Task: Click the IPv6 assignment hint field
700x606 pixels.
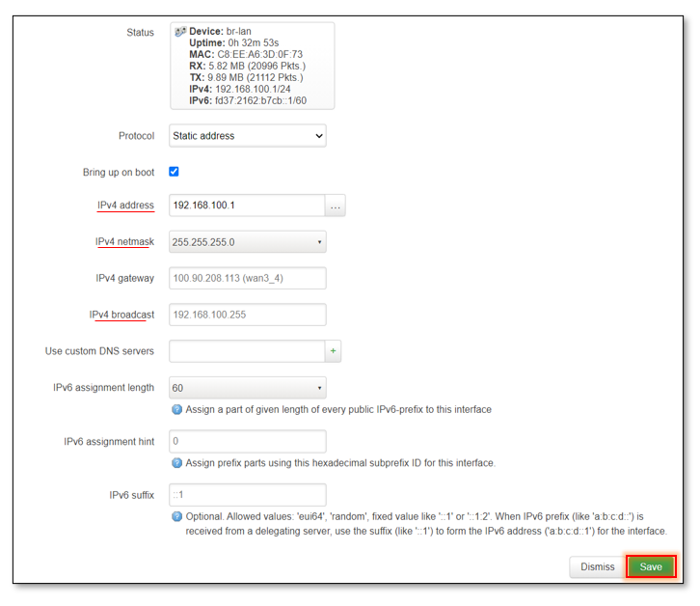Action: [x=248, y=441]
